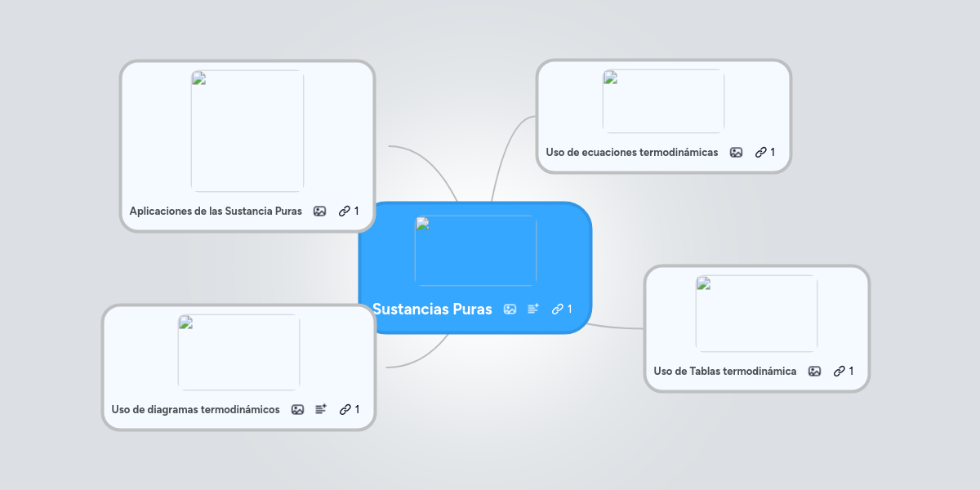
Task: Select the Uso de diagramas termodinámicos label
Action: [x=195, y=409]
